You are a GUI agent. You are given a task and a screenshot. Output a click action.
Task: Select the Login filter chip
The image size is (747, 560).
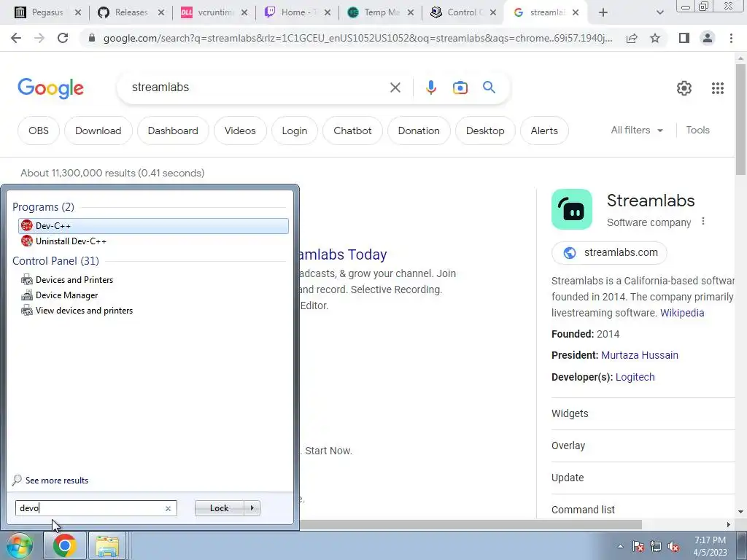(x=295, y=131)
